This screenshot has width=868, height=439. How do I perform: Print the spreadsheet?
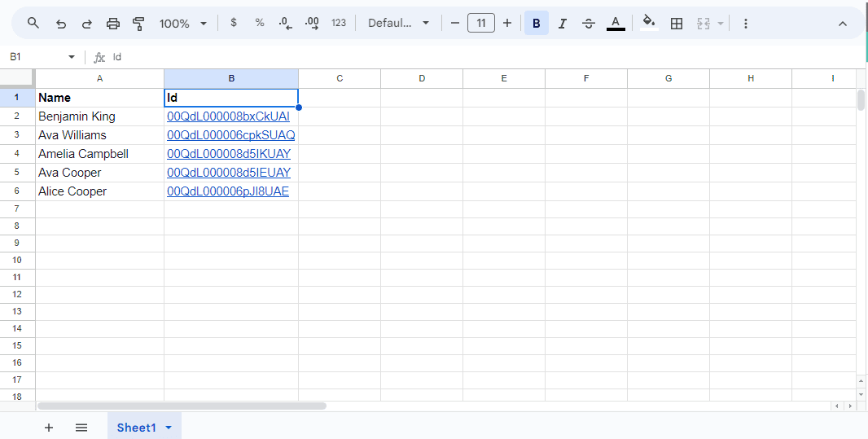pos(113,24)
